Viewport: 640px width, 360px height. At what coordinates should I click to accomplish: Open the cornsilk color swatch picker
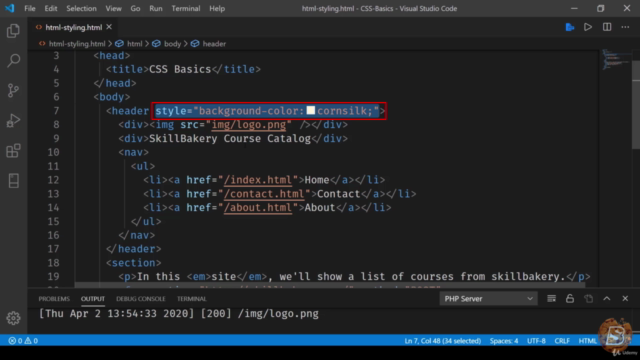point(311,110)
